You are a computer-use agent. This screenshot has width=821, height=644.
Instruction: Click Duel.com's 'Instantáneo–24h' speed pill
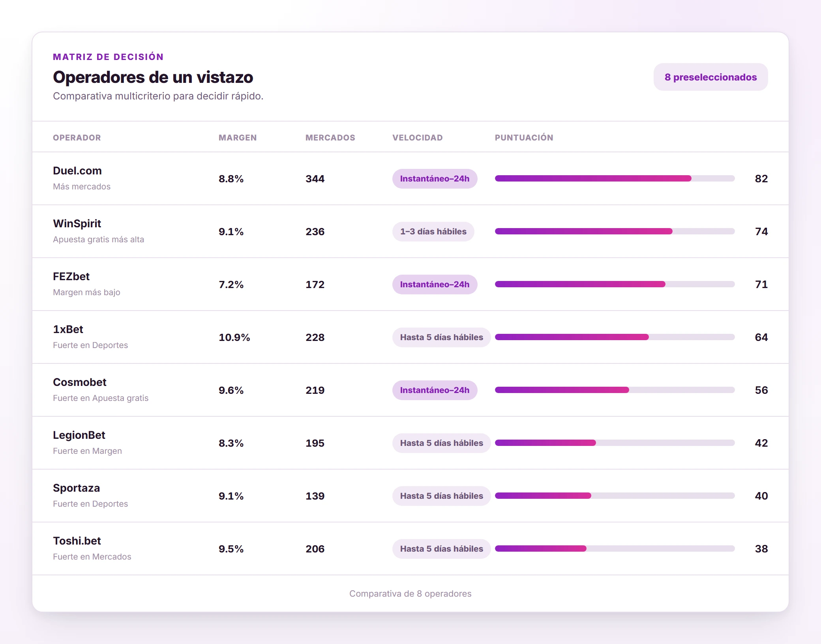point(435,179)
